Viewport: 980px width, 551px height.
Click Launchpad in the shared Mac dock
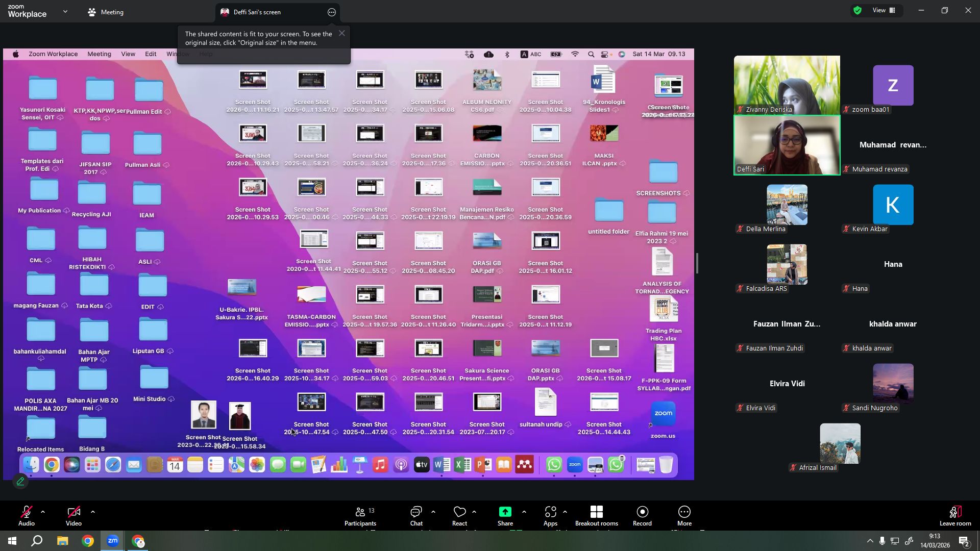tap(92, 465)
